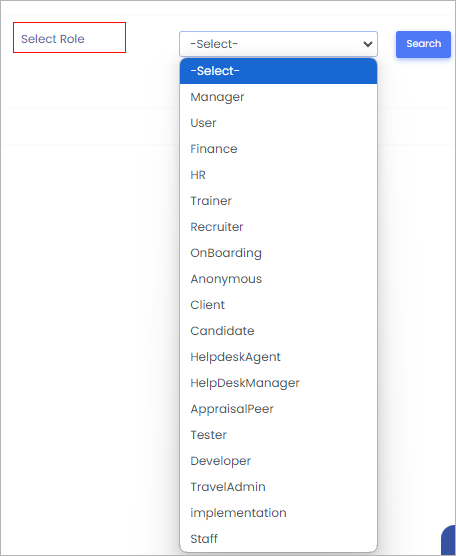Image resolution: width=456 pixels, height=556 pixels.
Task: Pick Candidate from the dropdown
Action: click(278, 331)
